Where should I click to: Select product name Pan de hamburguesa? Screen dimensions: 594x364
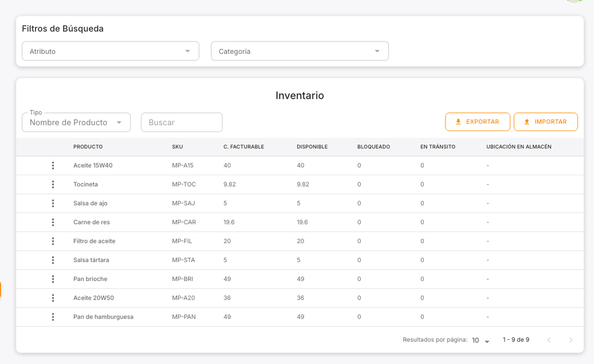[x=104, y=317]
